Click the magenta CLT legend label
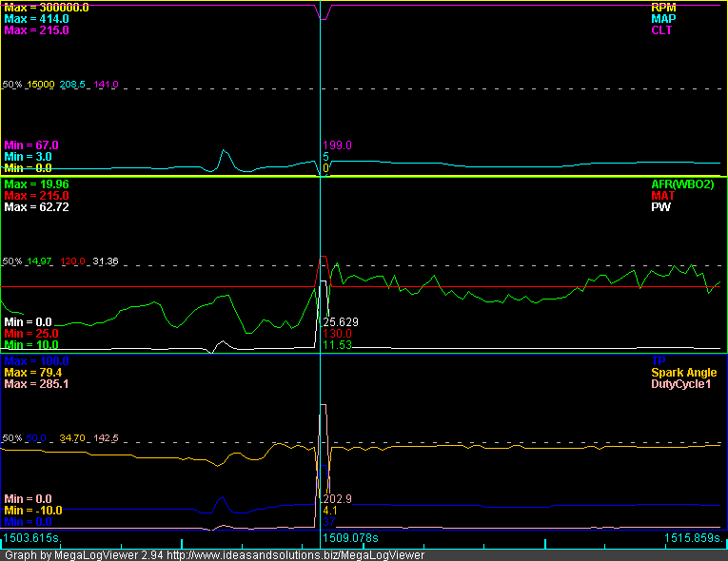Image resolution: width=728 pixels, height=561 pixels. [x=661, y=30]
